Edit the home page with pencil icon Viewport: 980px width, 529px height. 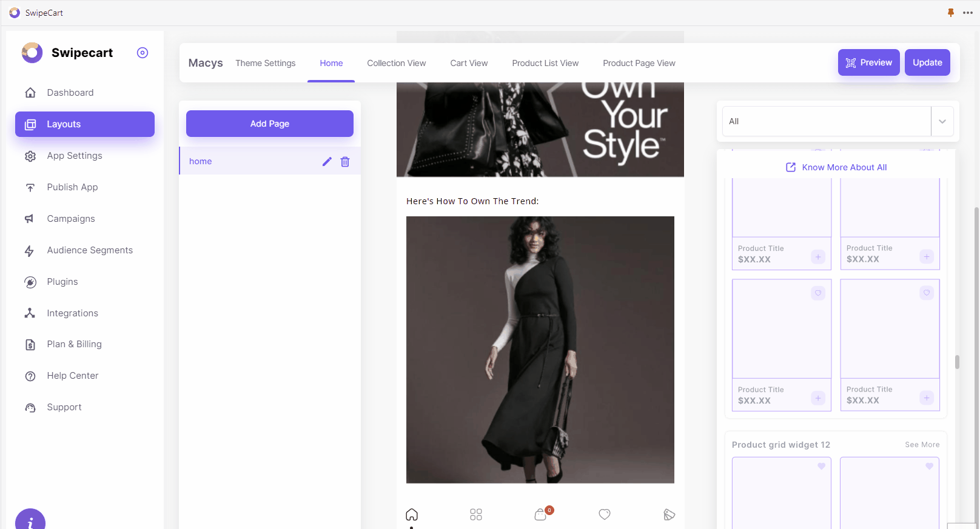pyautogui.click(x=327, y=161)
